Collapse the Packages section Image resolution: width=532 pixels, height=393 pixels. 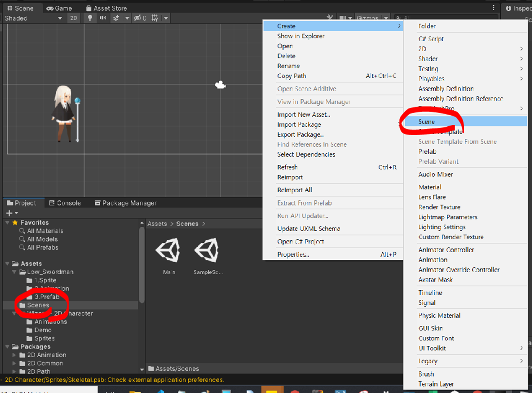(7, 347)
